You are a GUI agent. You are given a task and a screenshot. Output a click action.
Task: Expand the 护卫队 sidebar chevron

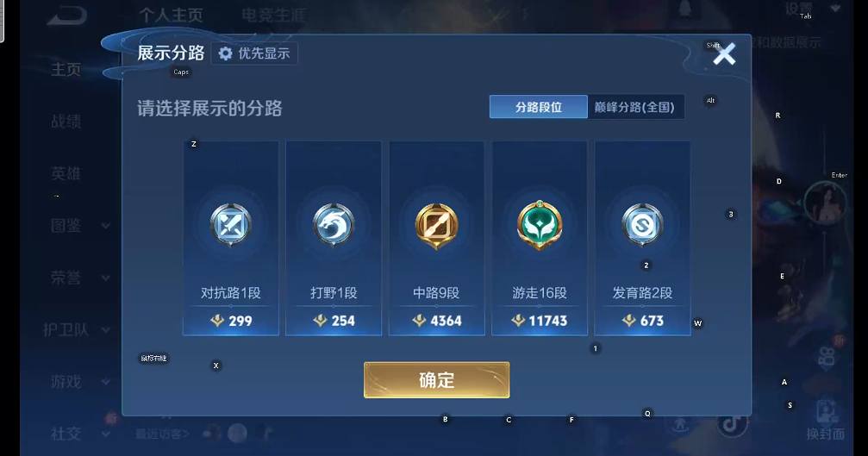106,330
